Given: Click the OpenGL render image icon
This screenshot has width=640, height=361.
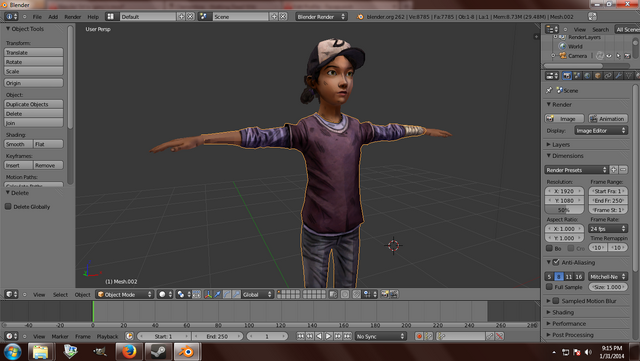Looking at the screenshot, I should coord(384,294).
